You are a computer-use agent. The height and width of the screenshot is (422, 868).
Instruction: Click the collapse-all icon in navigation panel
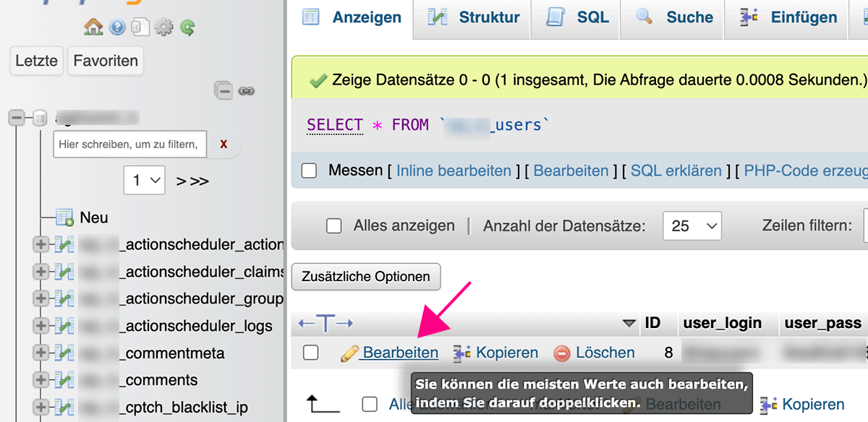pos(224,91)
